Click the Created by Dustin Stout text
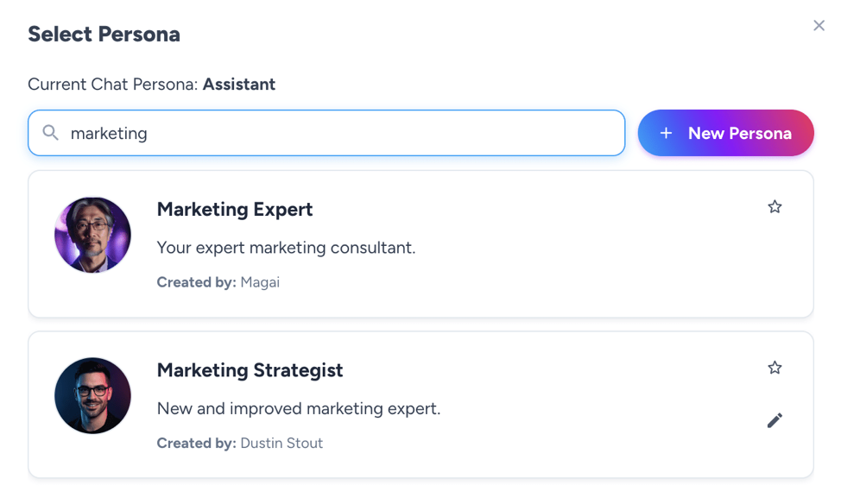This screenshot has width=841, height=504. tap(281, 443)
